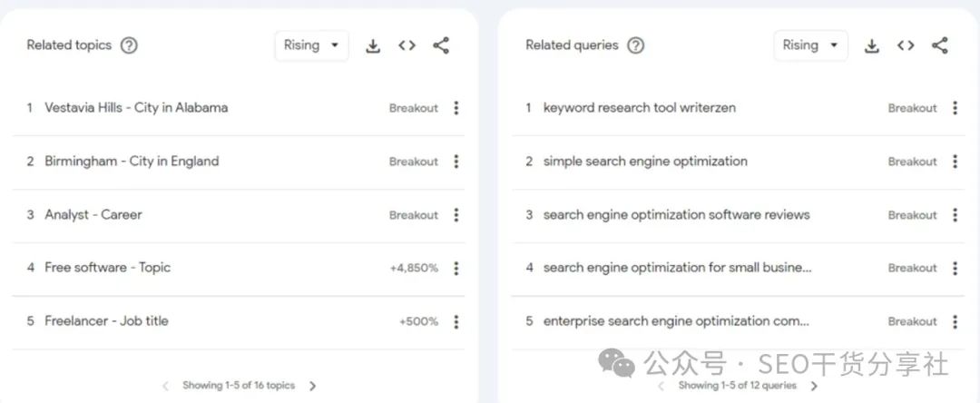The height and width of the screenshot is (403, 980).
Task: Open the Birmingham - City in England topic
Action: point(132,162)
